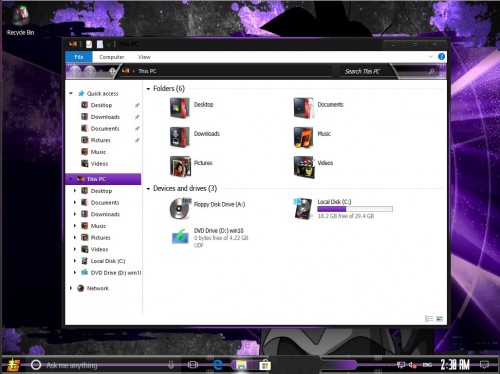Open the Recycle Bin desktop icon
Image resolution: width=500 pixels, height=374 pixels.
pos(20,20)
